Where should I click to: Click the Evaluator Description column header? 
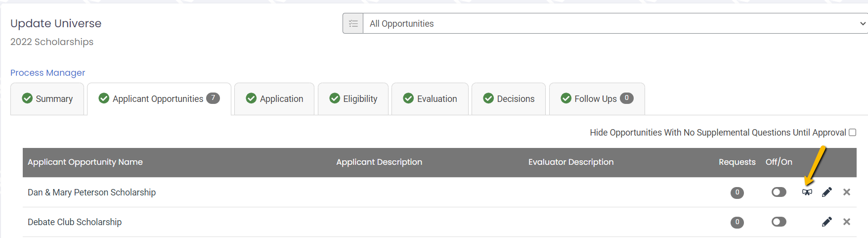tap(571, 162)
